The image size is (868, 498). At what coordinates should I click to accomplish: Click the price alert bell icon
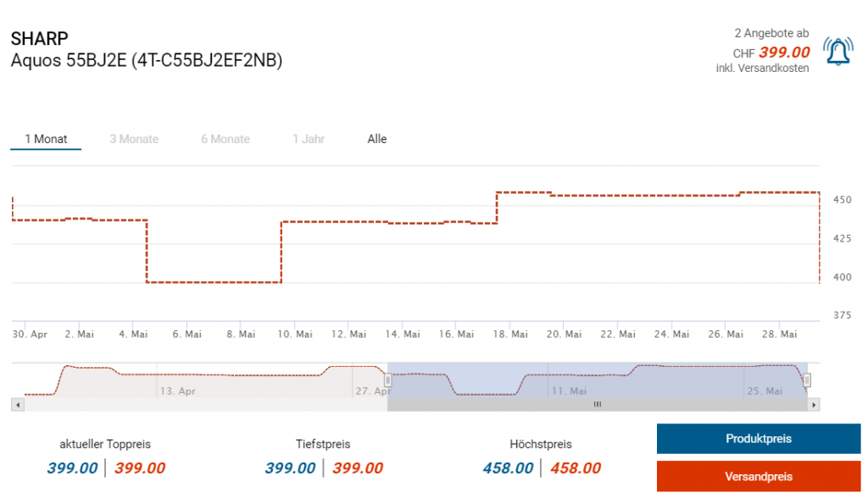838,52
